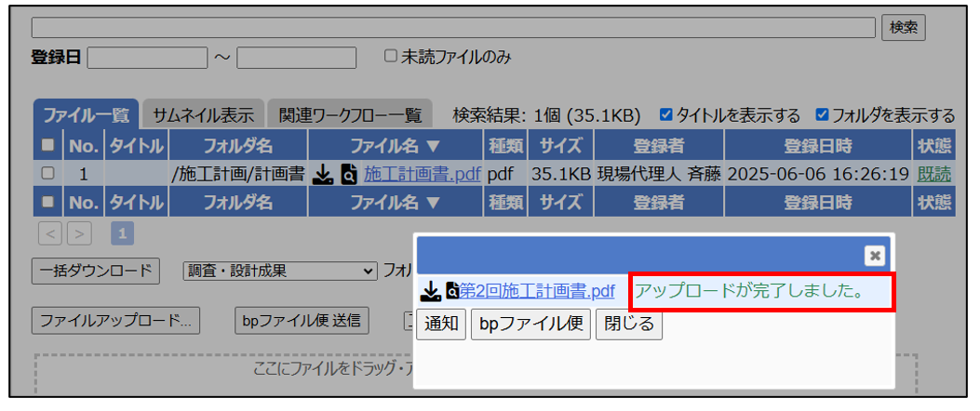Go to next page with > arrow
This screenshot has height=411, width=980.
80,232
